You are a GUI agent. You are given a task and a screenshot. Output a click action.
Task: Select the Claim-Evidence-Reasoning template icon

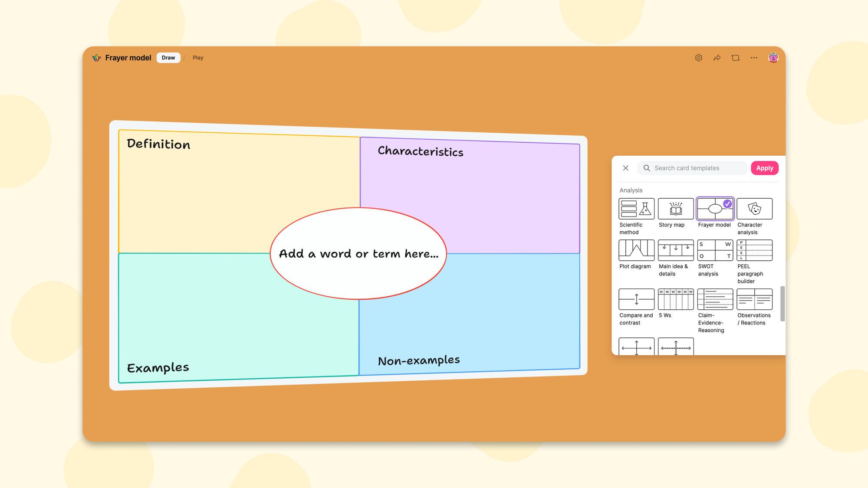point(715,299)
